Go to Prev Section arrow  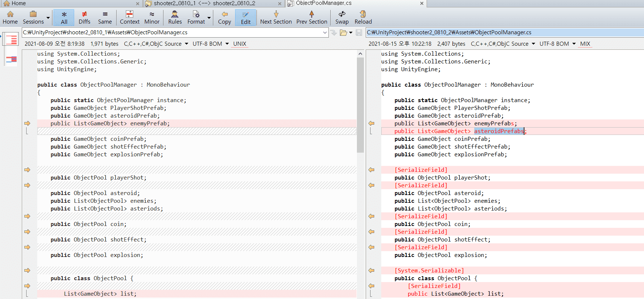311,14
